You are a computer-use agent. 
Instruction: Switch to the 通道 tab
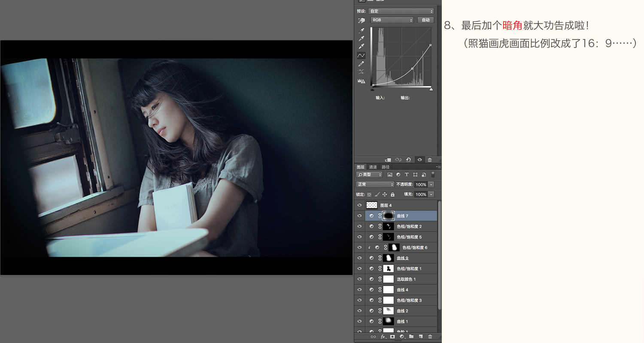(x=373, y=167)
